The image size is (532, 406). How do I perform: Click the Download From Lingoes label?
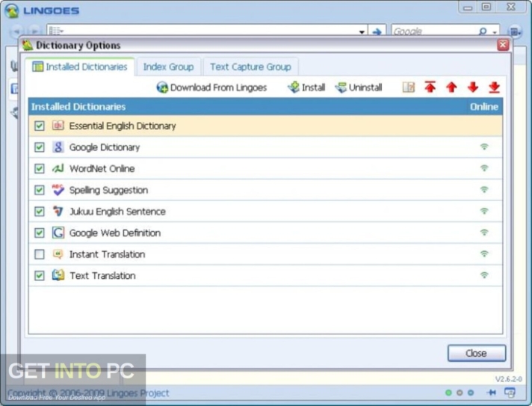click(218, 87)
